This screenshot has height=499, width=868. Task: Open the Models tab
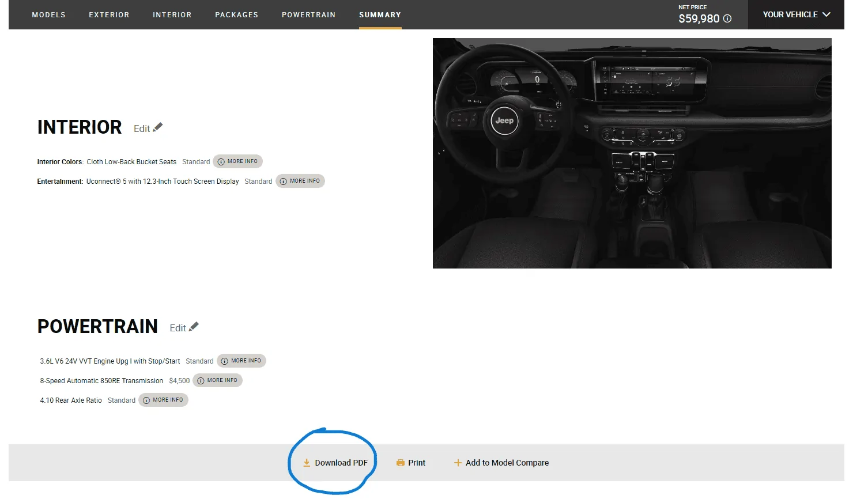coord(48,15)
